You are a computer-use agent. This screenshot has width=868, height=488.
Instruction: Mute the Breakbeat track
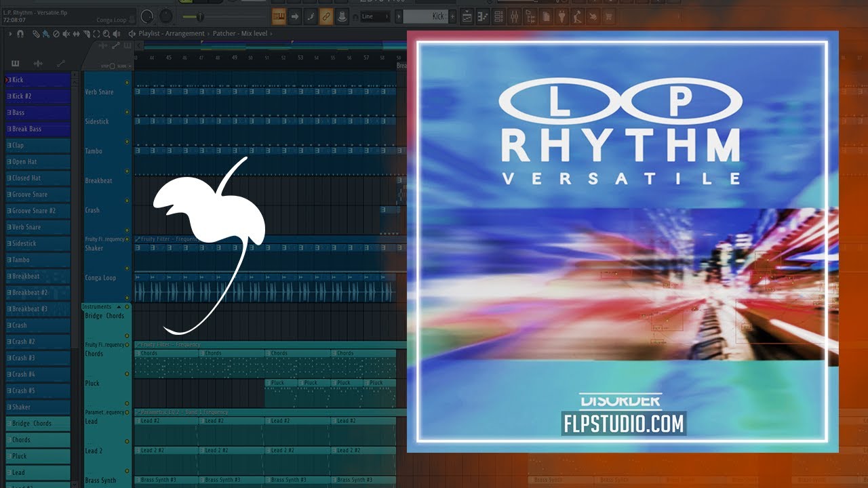click(x=127, y=201)
